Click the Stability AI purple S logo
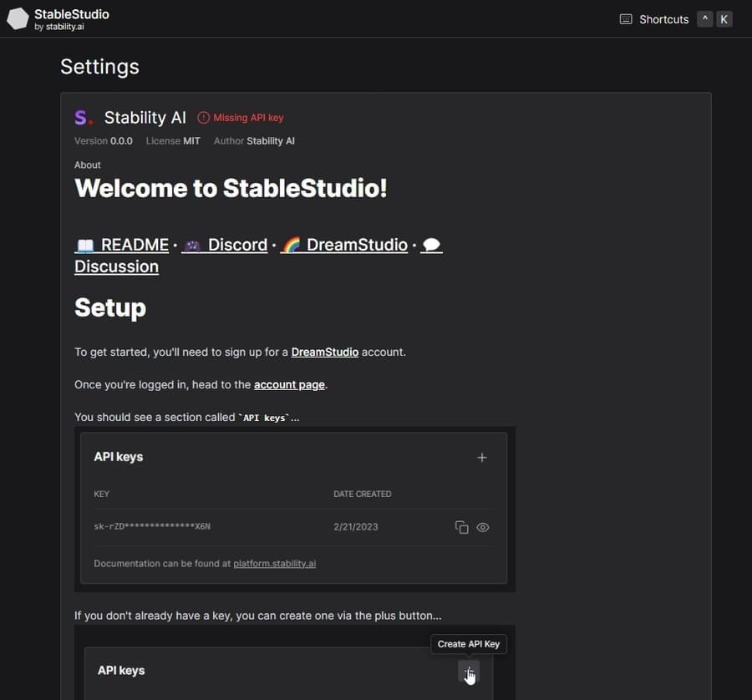 84,118
